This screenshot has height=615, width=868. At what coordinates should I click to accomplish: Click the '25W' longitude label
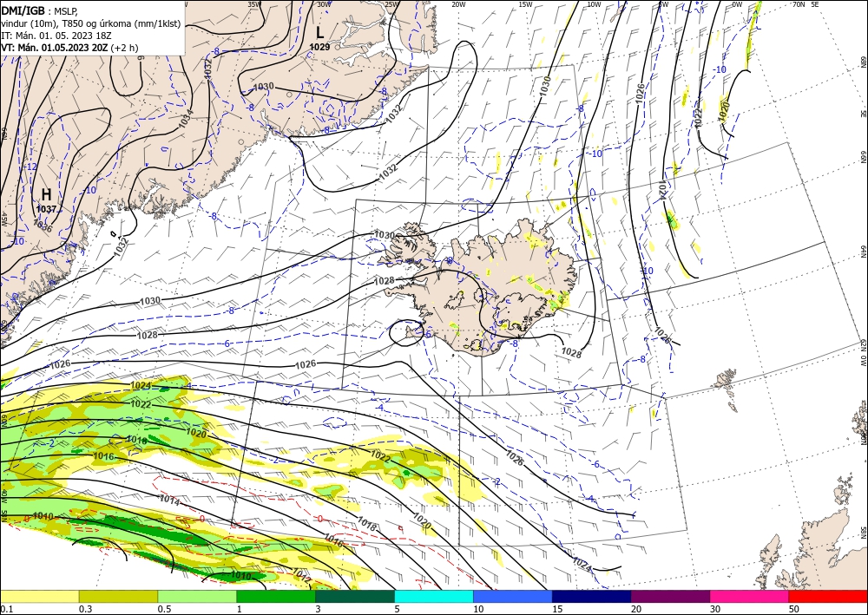click(391, 4)
